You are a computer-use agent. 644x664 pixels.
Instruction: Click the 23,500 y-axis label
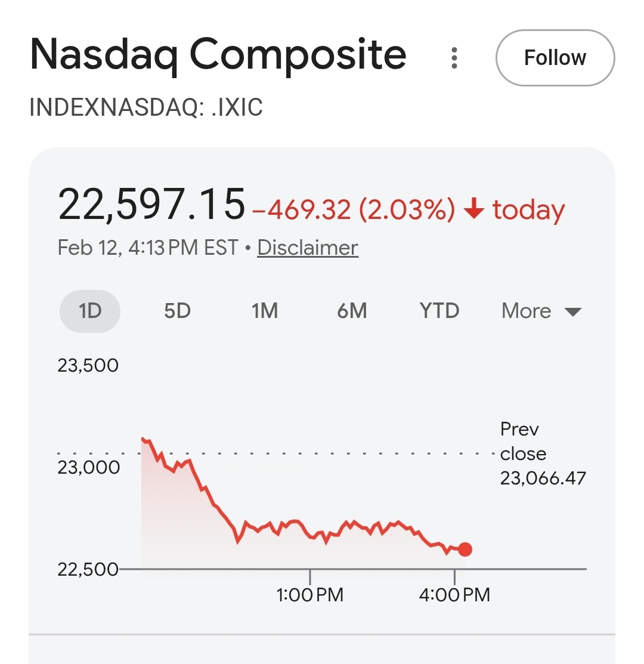(x=88, y=365)
